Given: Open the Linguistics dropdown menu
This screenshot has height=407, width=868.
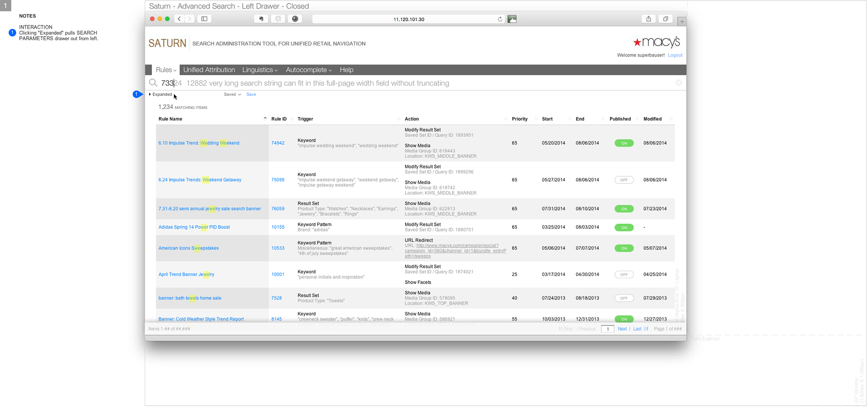Looking at the screenshot, I should click(260, 70).
